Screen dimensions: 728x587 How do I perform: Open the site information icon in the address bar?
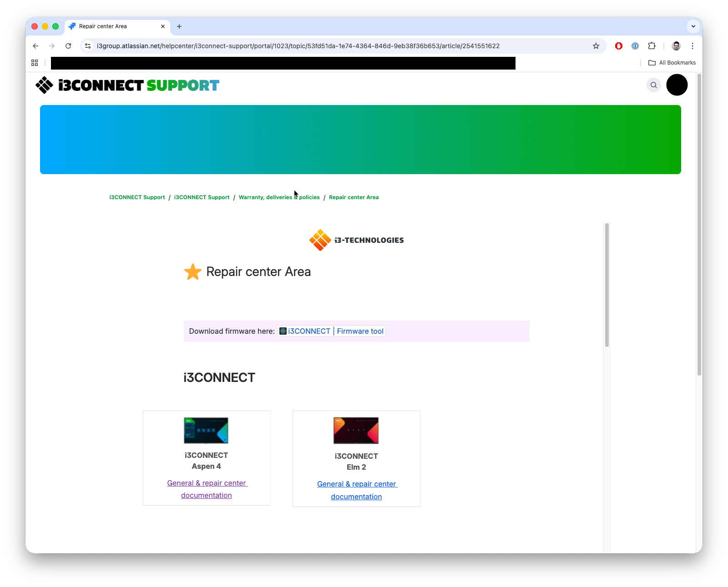point(87,46)
